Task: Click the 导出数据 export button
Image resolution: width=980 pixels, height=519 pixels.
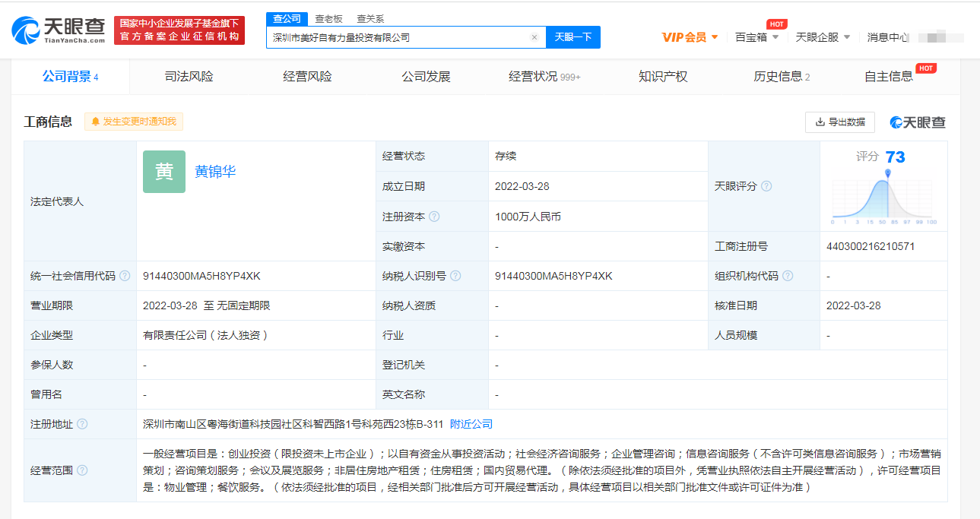Action: click(840, 122)
